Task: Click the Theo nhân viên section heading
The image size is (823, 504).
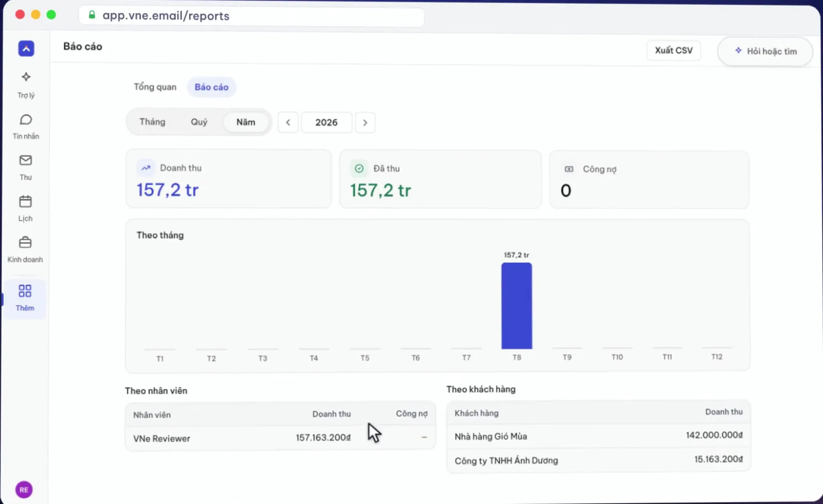Action: (x=156, y=391)
